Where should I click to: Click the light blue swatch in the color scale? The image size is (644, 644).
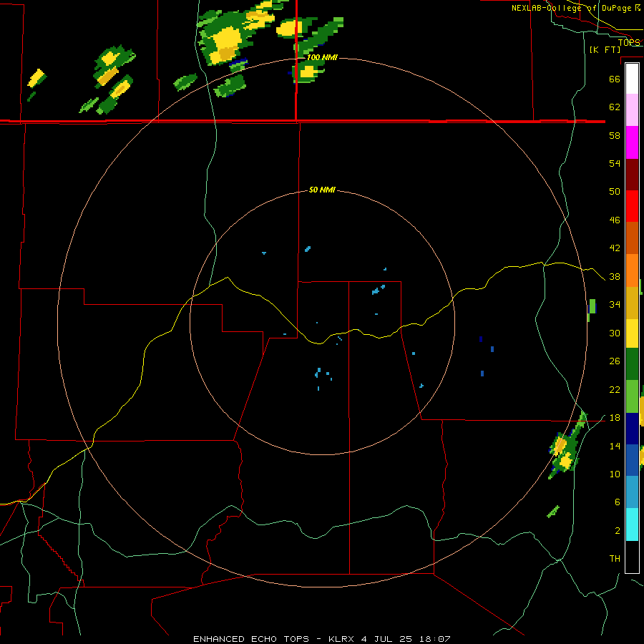click(632, 492)
